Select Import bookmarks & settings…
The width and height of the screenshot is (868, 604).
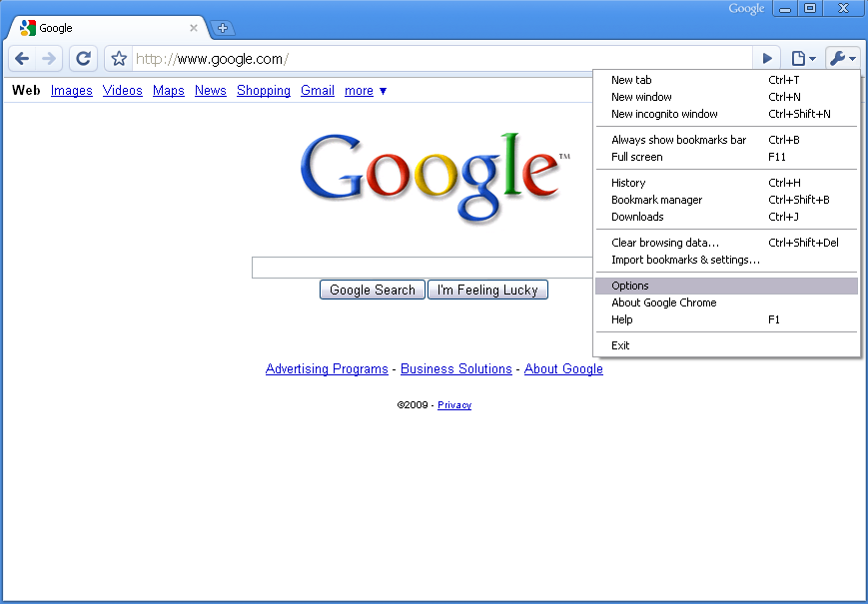[x=726, y=260]
